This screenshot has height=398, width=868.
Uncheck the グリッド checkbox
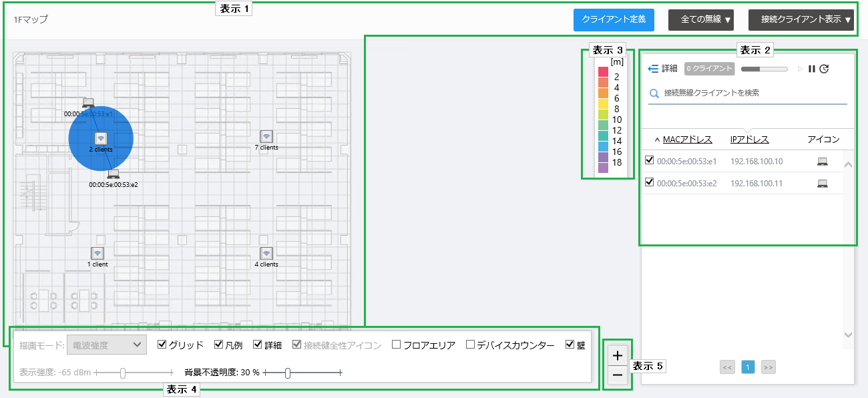162,345
